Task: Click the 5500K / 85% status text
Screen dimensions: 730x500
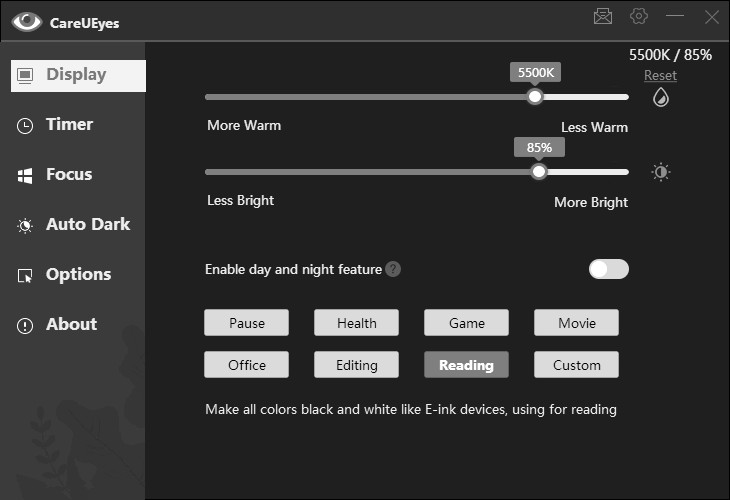Action: tap(670, 55)
